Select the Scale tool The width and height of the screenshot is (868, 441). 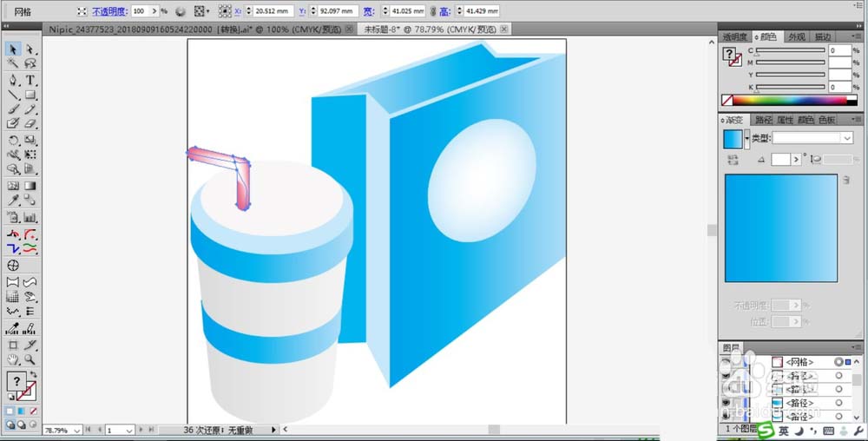[30, 141]
